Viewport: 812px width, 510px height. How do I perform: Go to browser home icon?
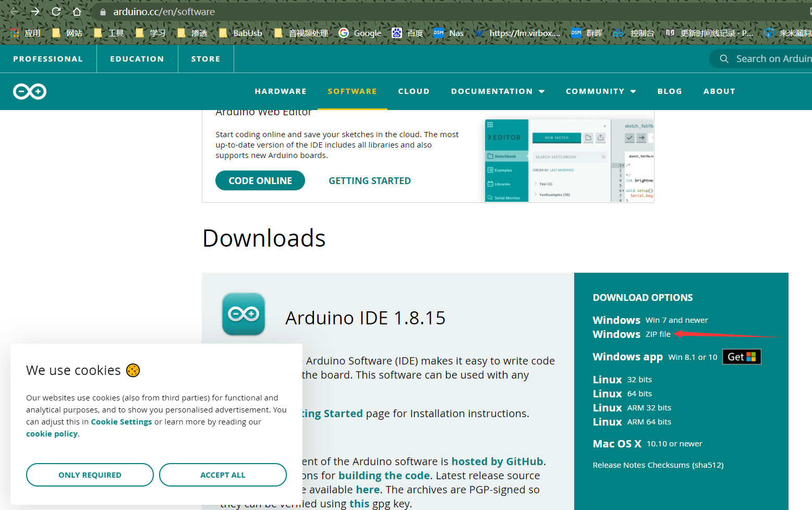77,11
